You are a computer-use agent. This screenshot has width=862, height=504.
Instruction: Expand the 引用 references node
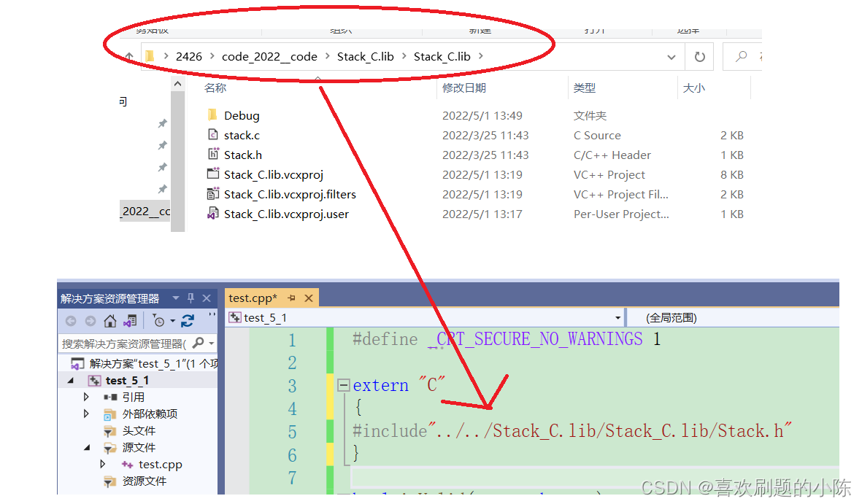click(86, 397)
